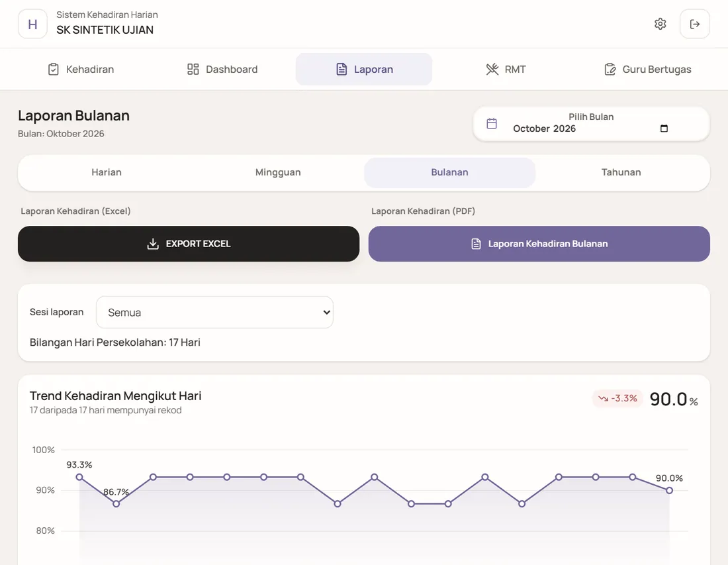Click the download icon on Export Excel
Viewport: 728px width, 565px height.
coord(153,244)
